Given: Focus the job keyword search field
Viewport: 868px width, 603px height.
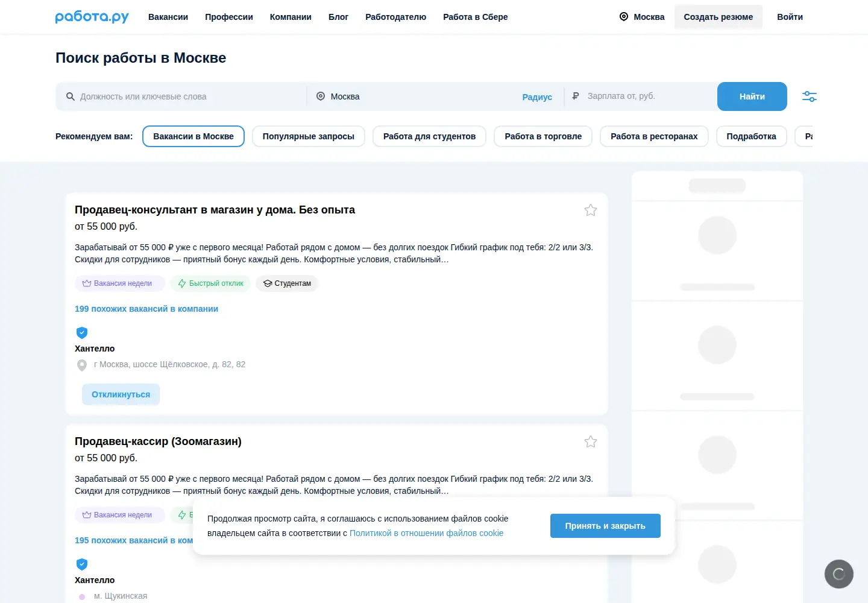Looking at the screenshot, I should click(x=181, y=96).
